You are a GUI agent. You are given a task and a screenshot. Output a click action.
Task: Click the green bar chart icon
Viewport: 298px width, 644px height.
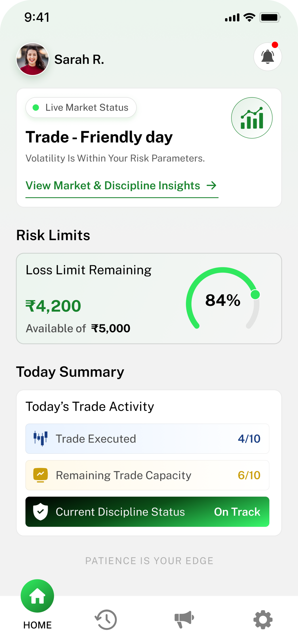coord(252,118)
